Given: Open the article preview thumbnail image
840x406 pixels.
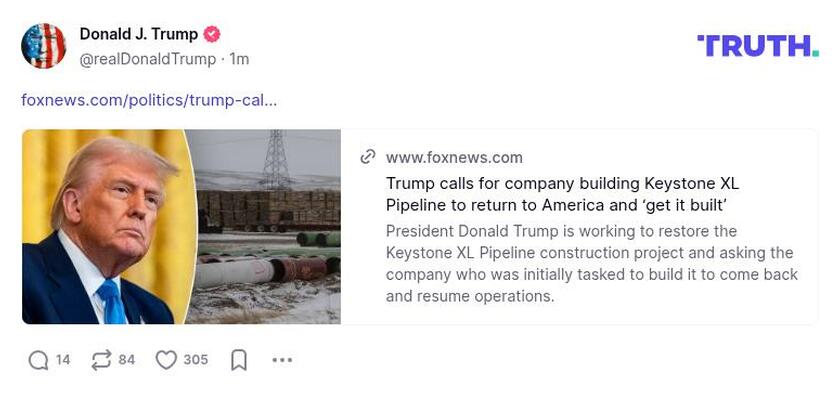Looking at the screenshot, I should (181, 227).
